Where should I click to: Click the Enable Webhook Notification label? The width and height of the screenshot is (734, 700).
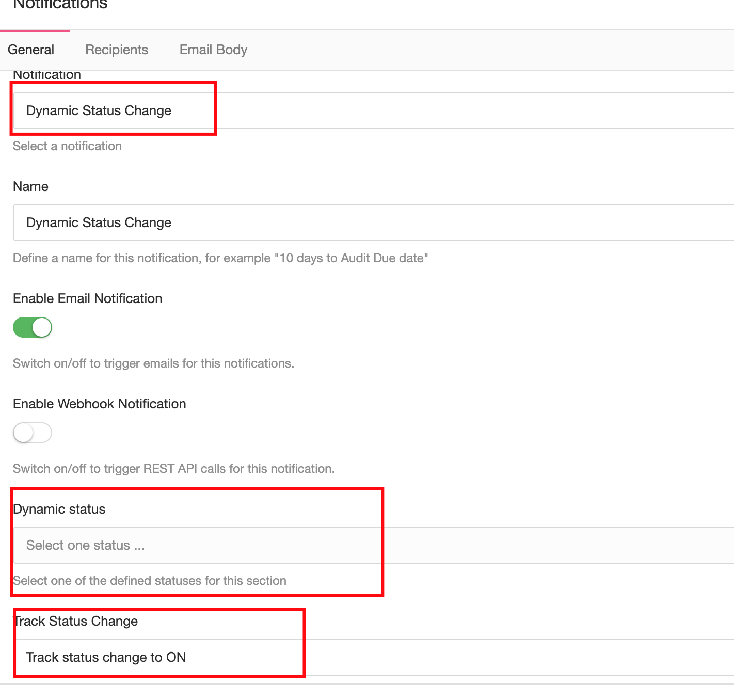tap(100, 404)
